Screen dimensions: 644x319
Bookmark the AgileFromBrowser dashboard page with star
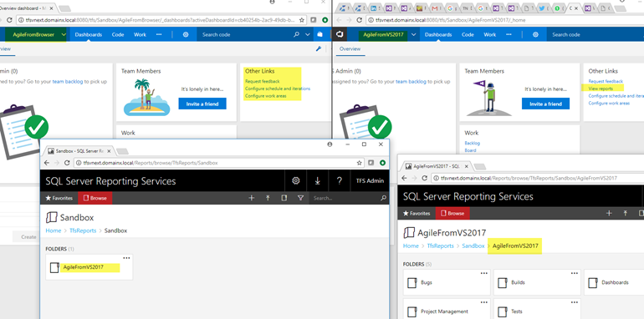pos(302,20)
